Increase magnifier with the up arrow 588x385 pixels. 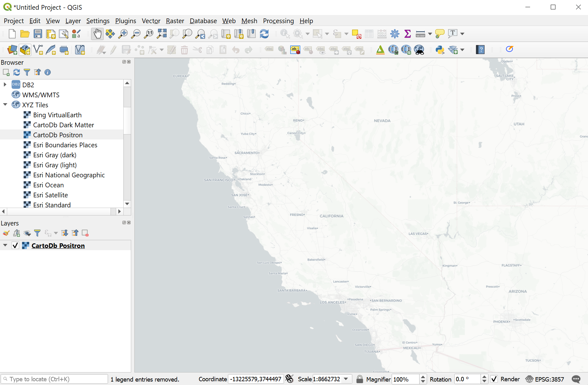[x=423, y=377]
